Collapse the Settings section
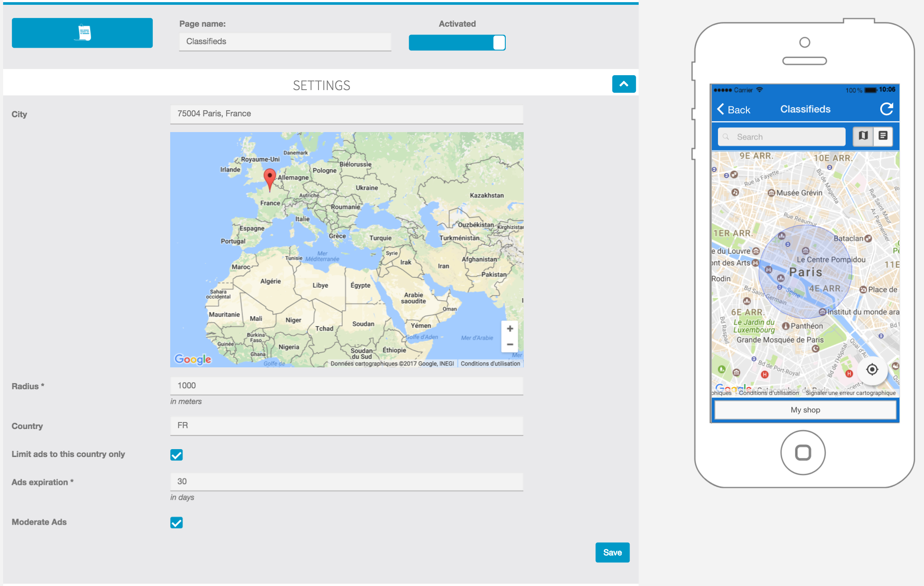 click(623, 84)
